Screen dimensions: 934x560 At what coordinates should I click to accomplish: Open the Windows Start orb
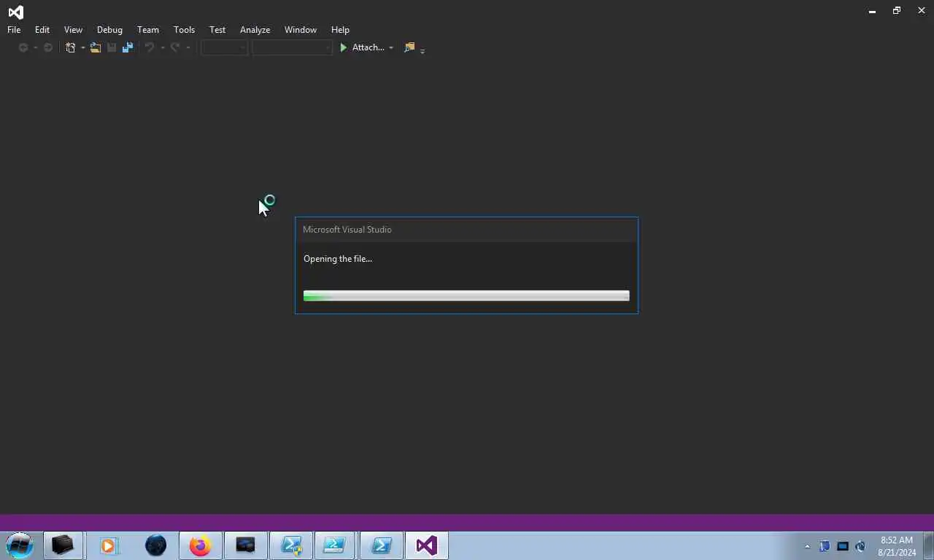[20, 545]
